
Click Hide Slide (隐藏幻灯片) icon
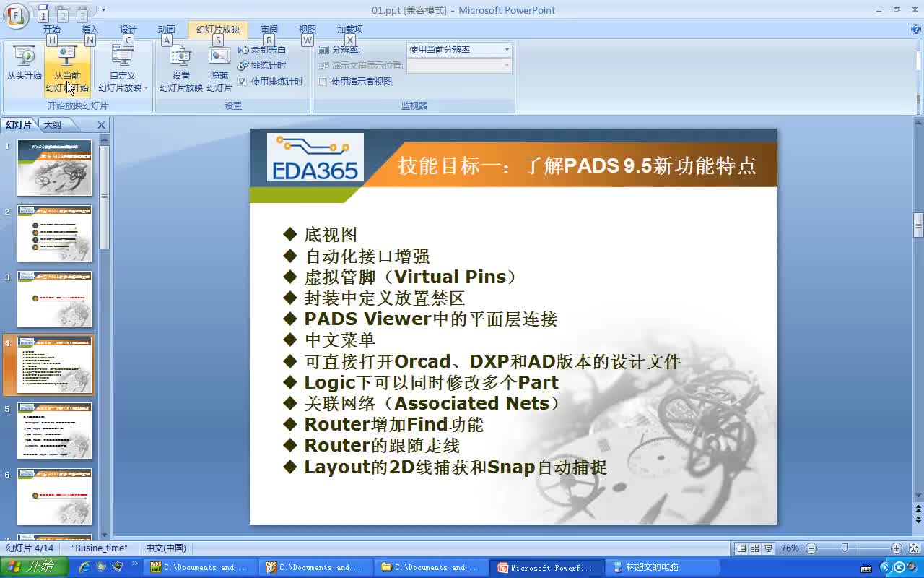[x=219, y=69]
